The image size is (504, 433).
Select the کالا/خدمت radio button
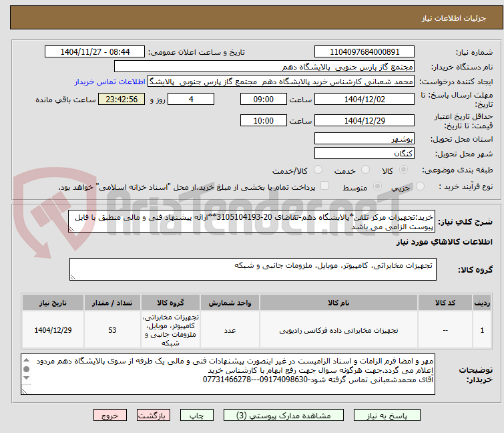click(x=318, y=170)
